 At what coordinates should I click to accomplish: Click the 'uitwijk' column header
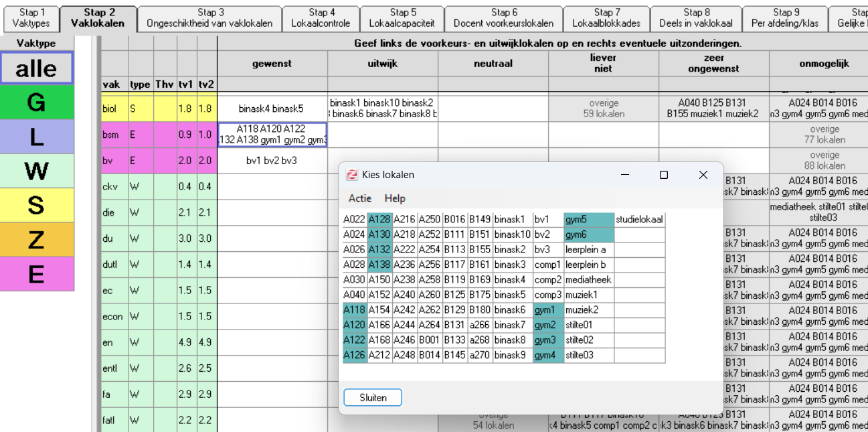click(383, 64)
